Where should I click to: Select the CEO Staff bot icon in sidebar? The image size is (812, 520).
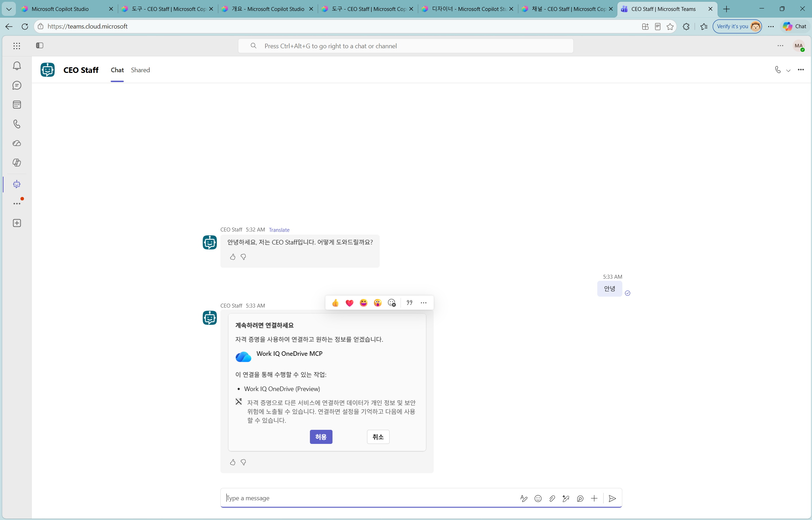click(x=17, y=184)
